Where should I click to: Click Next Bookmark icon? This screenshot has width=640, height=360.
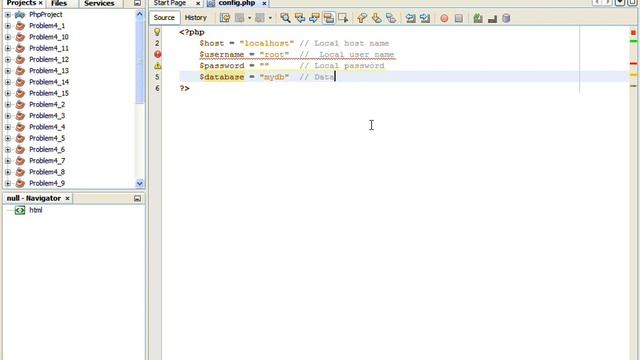(x=376, y=18)
